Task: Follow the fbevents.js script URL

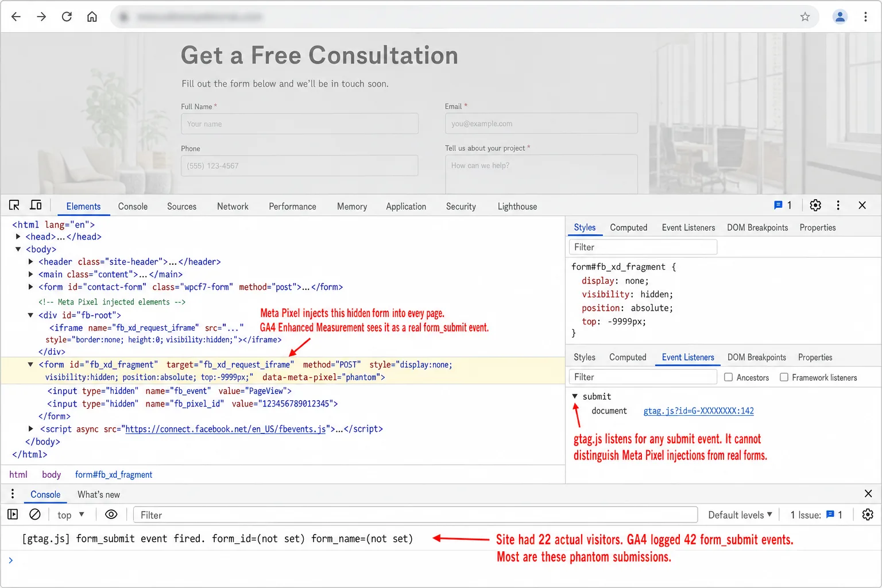Action: (226, 429)
